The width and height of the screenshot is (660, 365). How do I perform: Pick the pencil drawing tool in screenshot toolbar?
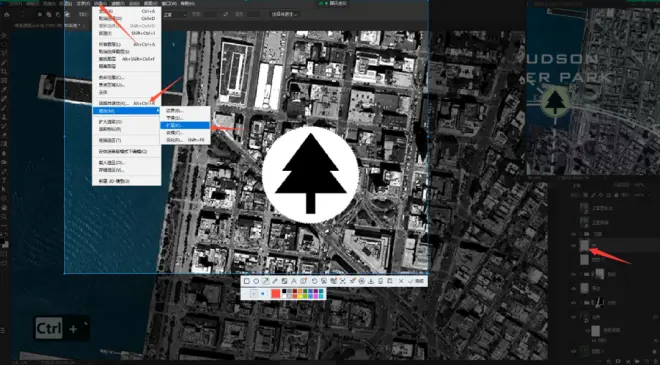(275, 281)
